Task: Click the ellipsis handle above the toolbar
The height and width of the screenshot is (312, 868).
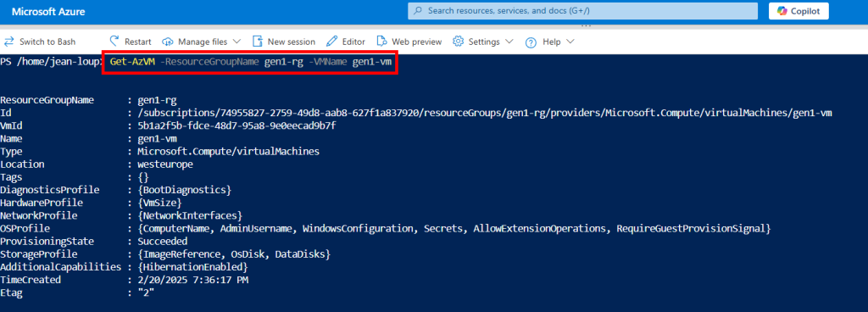Action: 587,25
